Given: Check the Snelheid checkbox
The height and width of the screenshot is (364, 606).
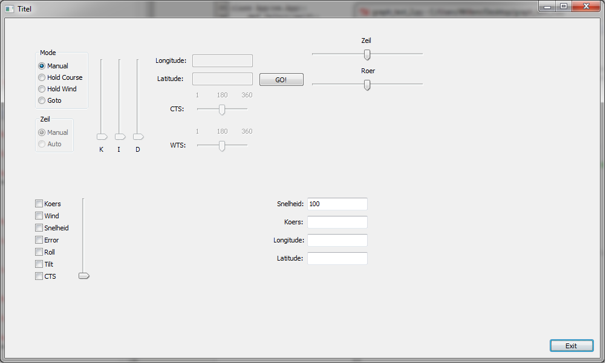Looking at the screenshot, I should [39, 228].
